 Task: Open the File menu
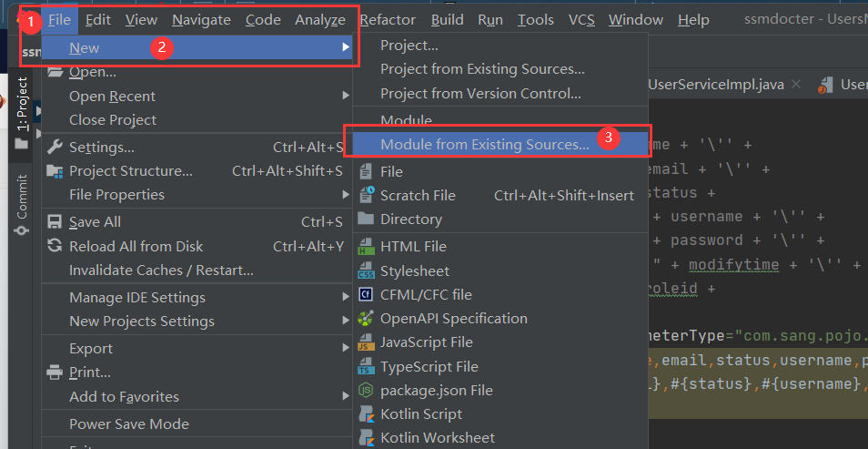(59, 20)
